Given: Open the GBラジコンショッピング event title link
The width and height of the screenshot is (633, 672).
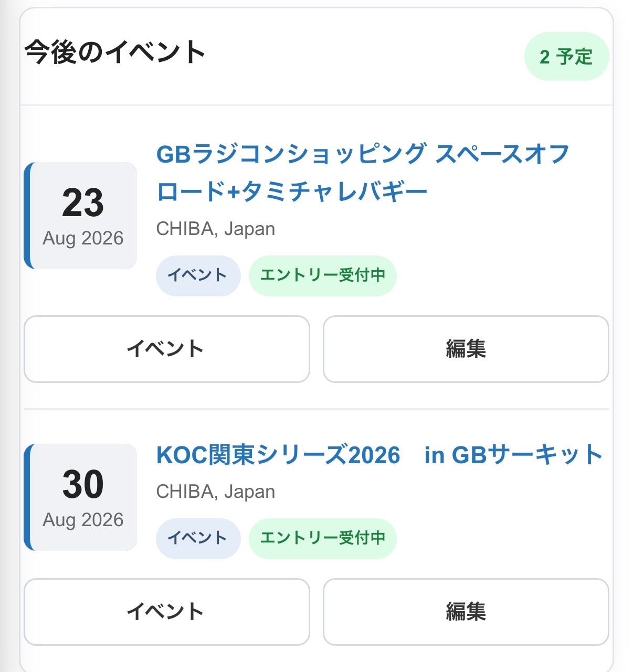Looking at the screenshot, I should [363, 173].
